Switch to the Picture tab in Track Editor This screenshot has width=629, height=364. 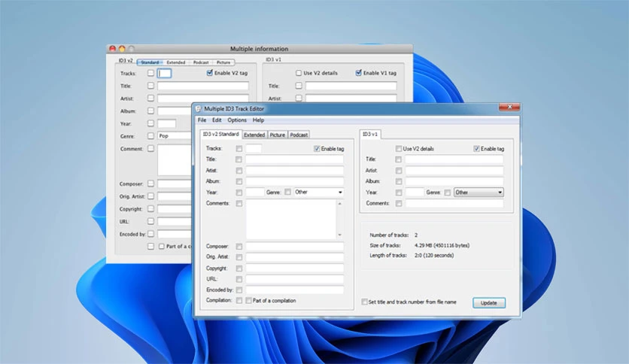tap(277, 135)
